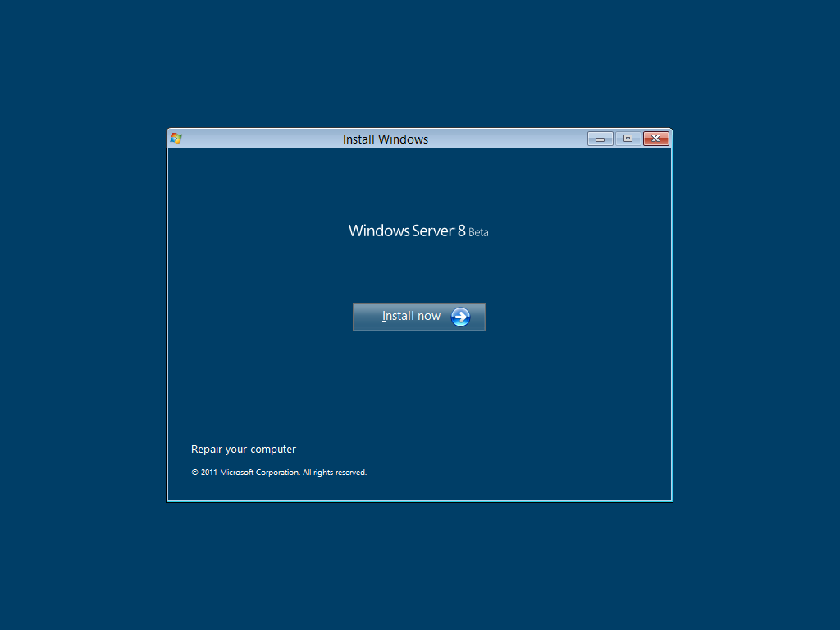Image resolution: width=840 pixels, height=630 pixels.
Task: Click the Install Windows title text
Action: [x=386, y=139]
